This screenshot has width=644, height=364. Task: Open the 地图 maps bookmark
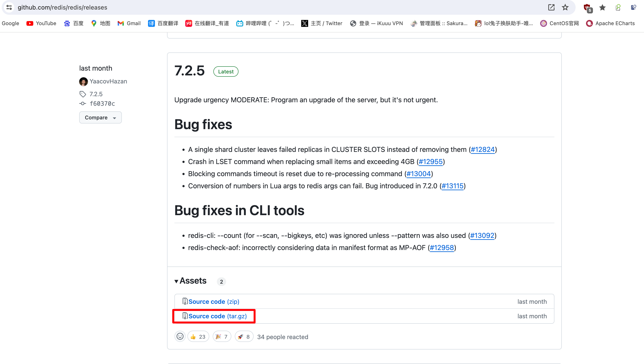point(100,23)
